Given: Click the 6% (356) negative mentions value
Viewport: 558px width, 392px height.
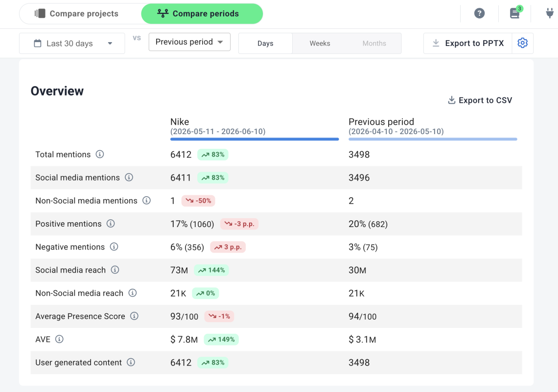Looking at the screenshot, I should pyautogui.click(x=187, y=247).
